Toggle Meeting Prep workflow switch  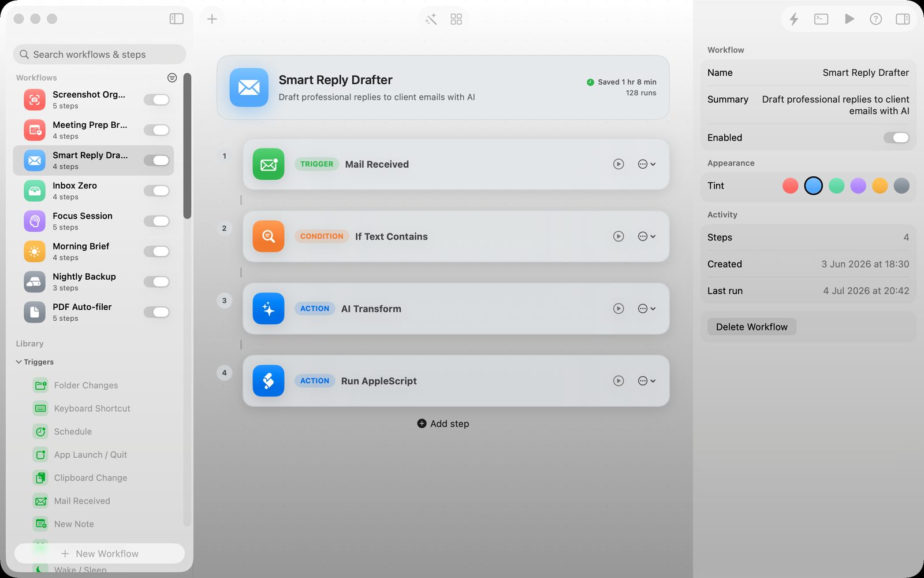(x=157, y=130)
